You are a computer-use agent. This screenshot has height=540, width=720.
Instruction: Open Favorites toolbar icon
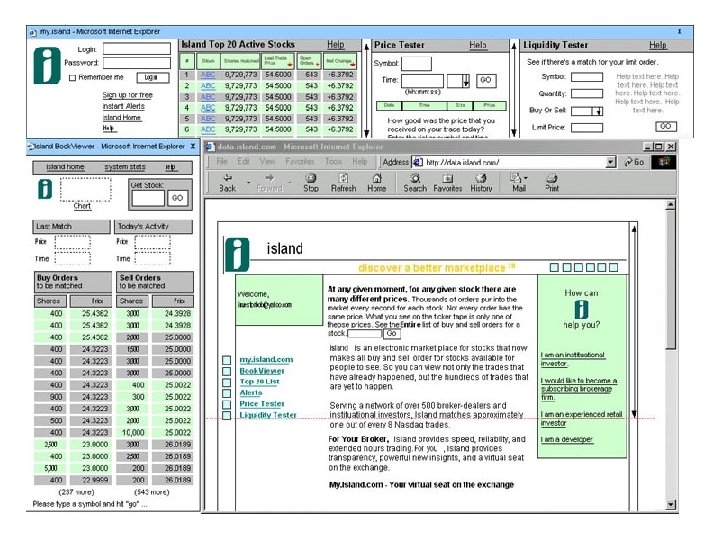pos(448,178)
